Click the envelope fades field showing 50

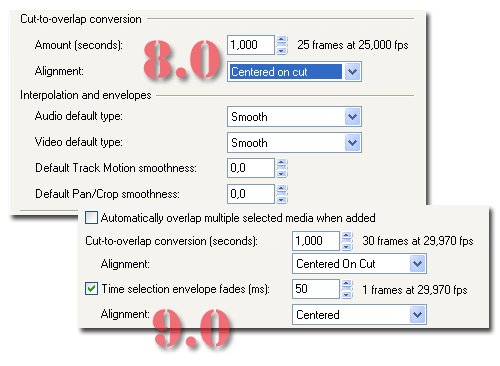coord(316,289)
